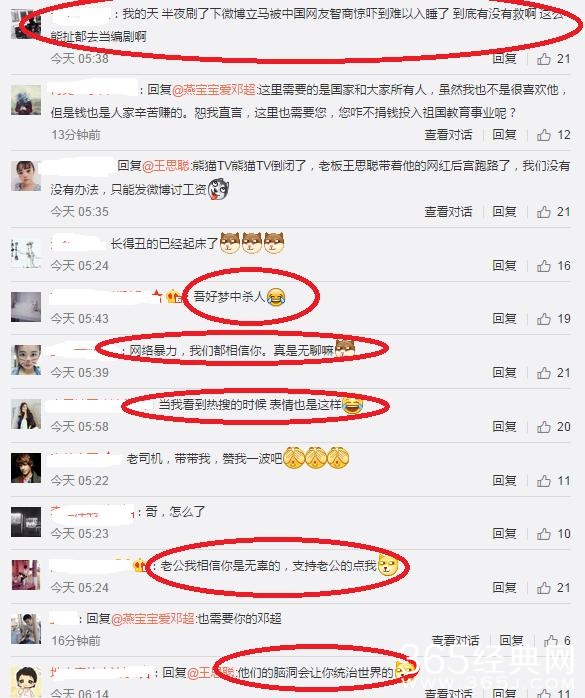
Task: Like the 老司机 comment with 11 likes
Action: [x=544, y=481]
